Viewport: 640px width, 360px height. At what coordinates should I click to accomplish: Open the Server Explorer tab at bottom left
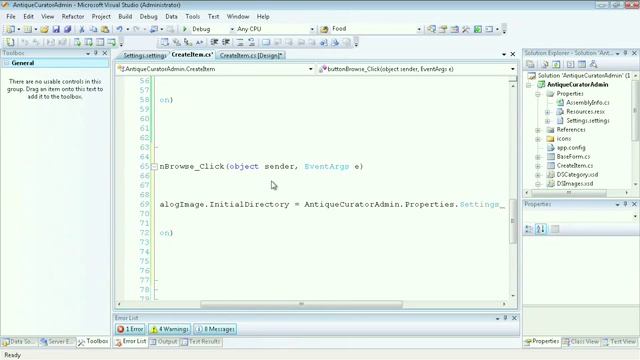tap(57, 342)
